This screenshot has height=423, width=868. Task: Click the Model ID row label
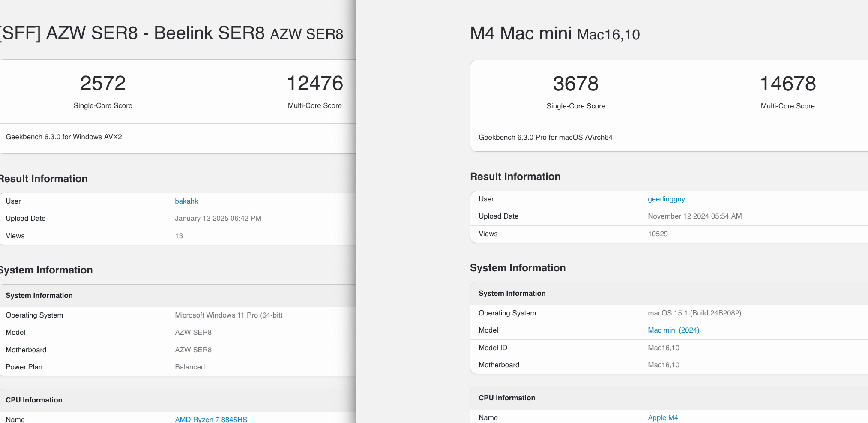493,348
